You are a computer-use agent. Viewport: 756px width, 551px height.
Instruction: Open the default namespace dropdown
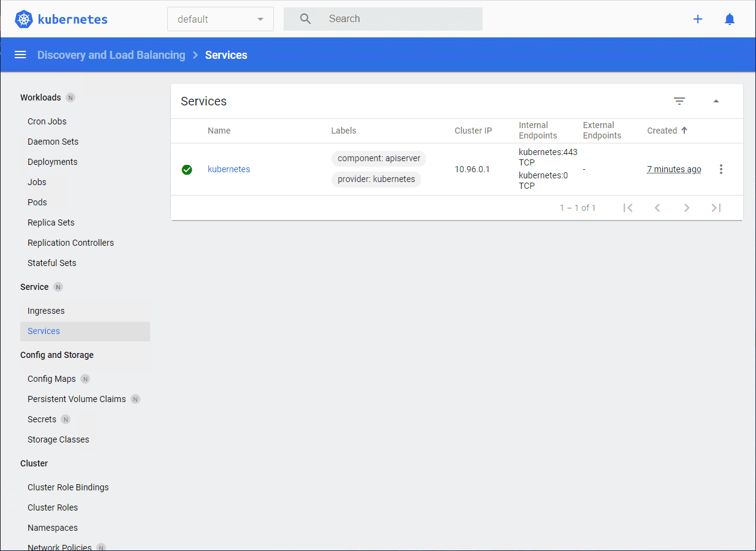point(221,19)
